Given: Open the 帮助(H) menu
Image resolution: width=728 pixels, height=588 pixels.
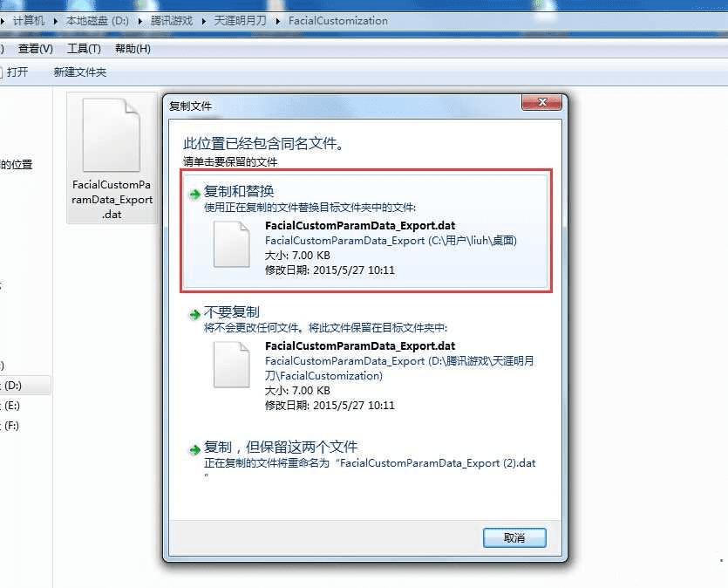Looking at the screenshot, I should click(x=133, y=48).
